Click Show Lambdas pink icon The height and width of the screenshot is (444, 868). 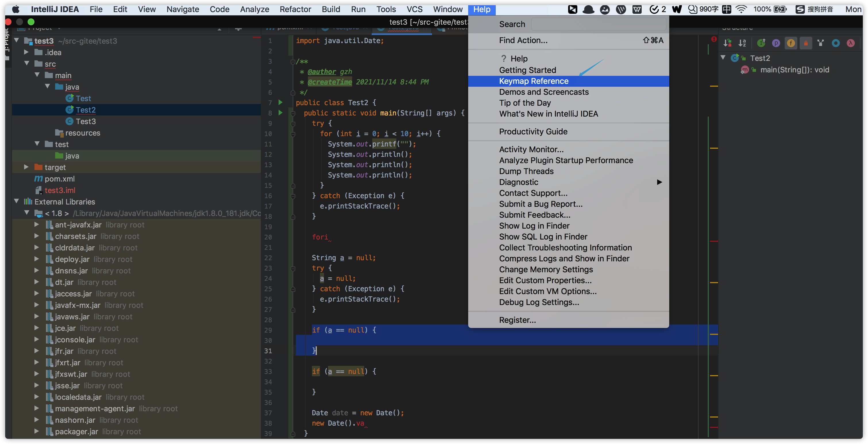click(x=850, y=43)
